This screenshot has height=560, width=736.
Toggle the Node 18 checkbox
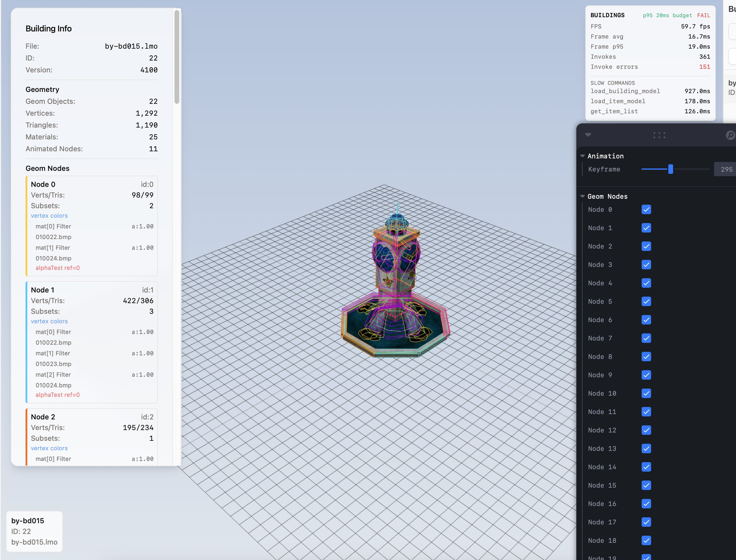pos(646,540)
